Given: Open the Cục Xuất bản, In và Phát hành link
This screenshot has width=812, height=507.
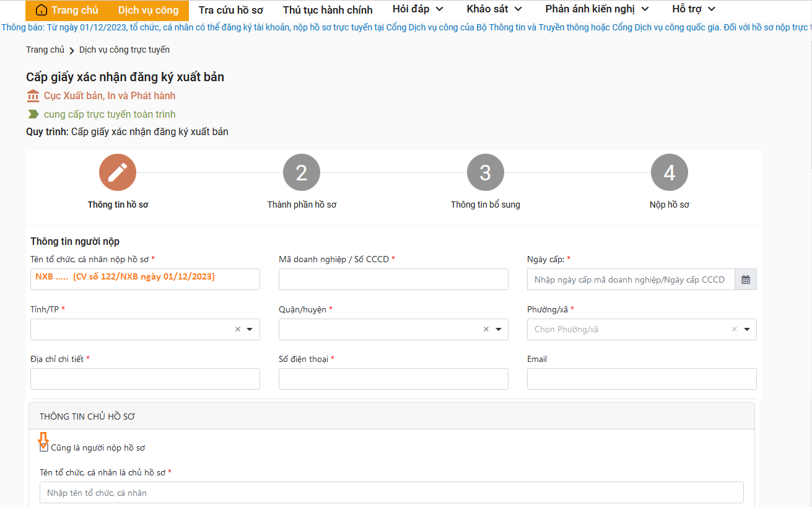Looking at the screenshot, I should point(110,95).
